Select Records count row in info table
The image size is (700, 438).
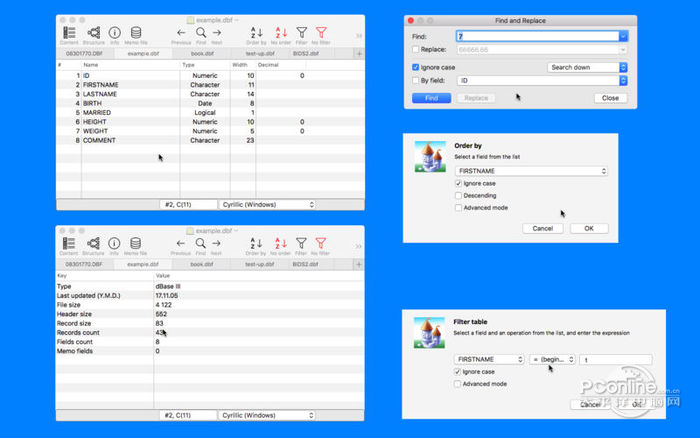coord(210,333)
